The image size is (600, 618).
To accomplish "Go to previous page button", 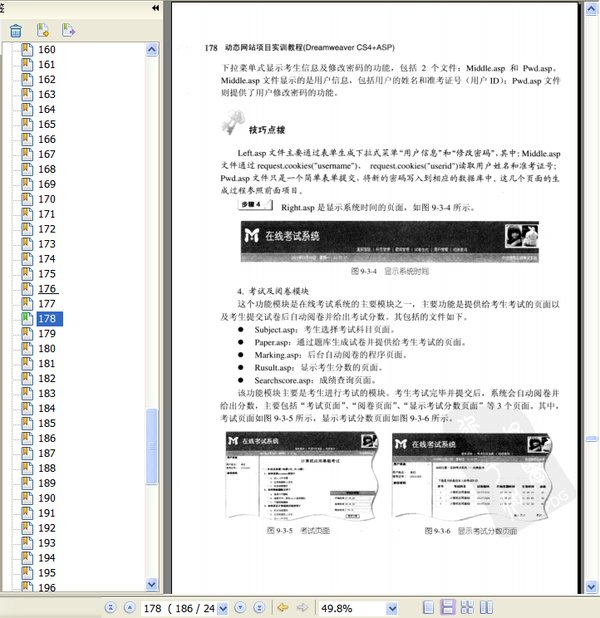I will click(x=130, y=607).
